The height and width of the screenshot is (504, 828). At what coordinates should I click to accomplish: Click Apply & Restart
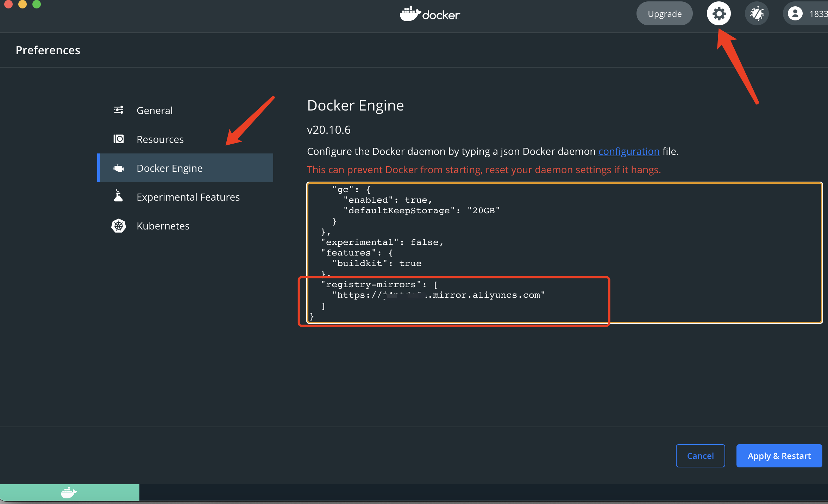(x=779, y=456)
